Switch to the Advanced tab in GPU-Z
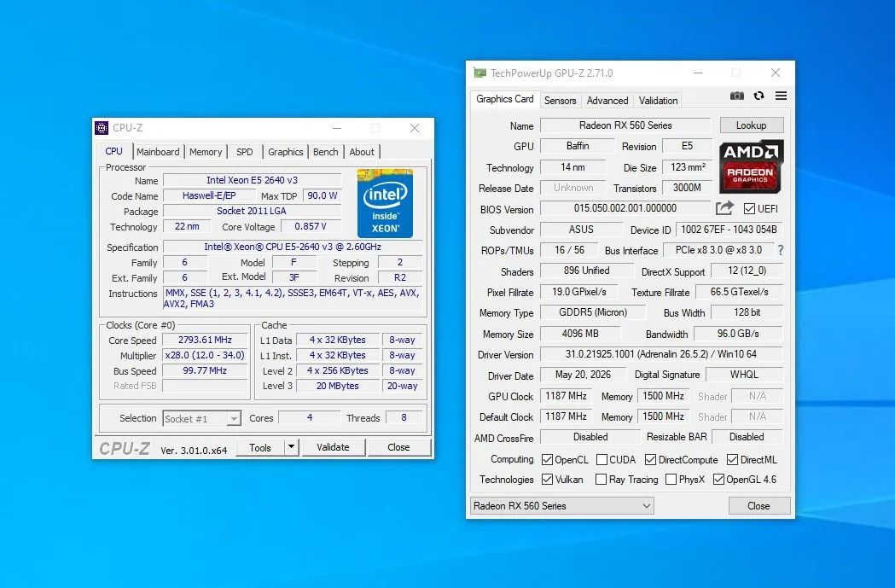Screen dimensions: 895x588 coord(607,101)
